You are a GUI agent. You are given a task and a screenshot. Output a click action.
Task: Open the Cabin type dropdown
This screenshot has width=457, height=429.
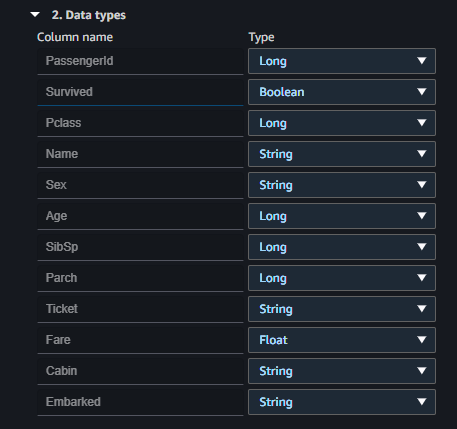[342, 371]
